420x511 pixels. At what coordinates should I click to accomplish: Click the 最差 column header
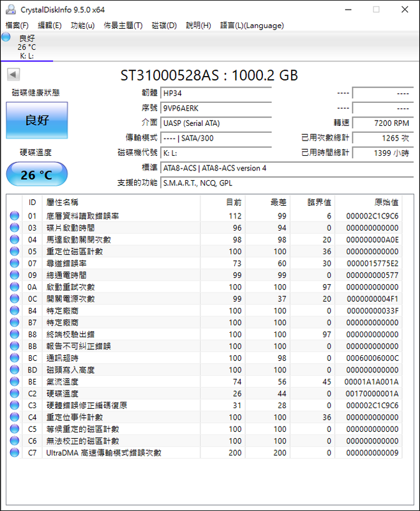point(267,202)
